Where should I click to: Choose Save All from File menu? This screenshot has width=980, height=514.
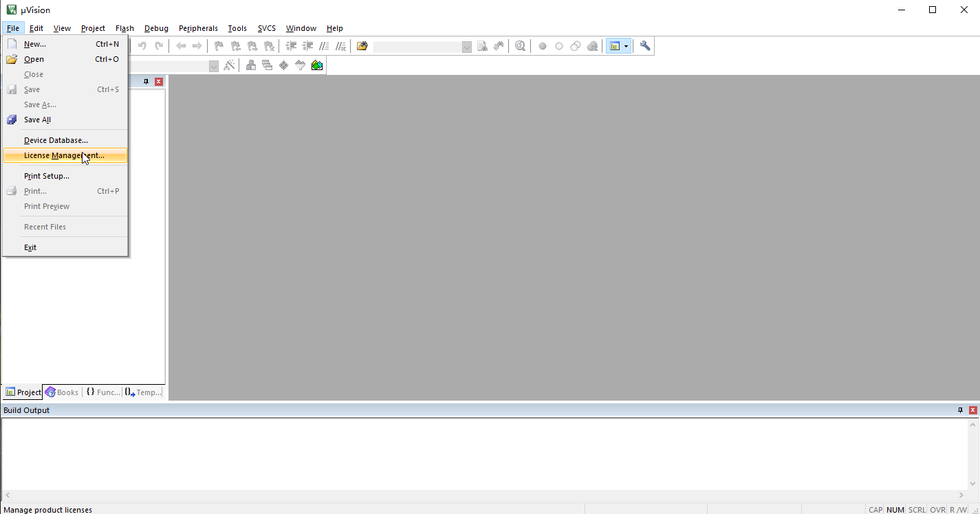click(65, 120)
